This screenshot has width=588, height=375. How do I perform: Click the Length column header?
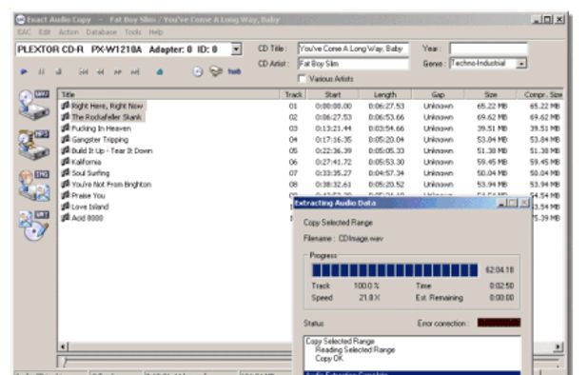tap(385, 94)
